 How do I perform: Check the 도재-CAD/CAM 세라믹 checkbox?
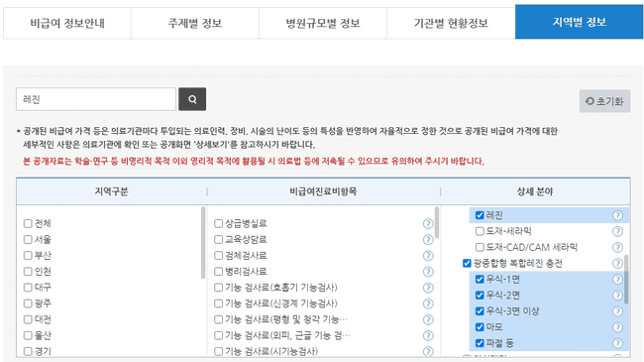(480, 247)
